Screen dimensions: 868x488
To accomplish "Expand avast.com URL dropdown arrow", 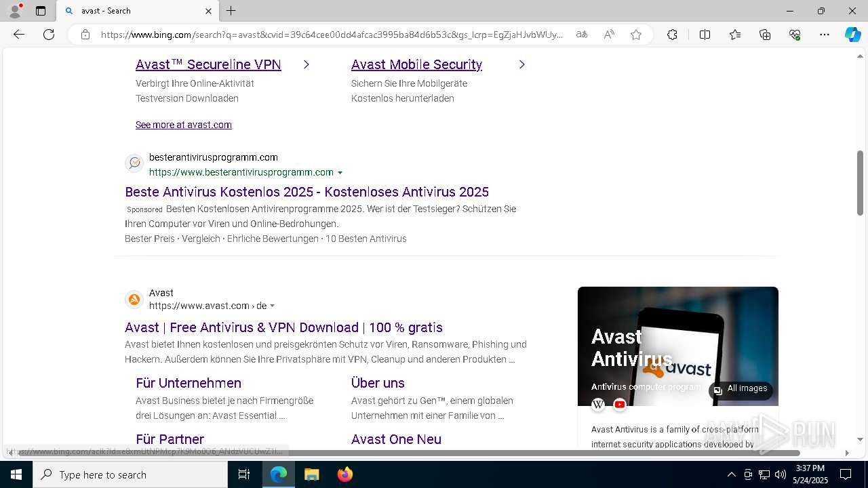I will click(x=273, y=306).
